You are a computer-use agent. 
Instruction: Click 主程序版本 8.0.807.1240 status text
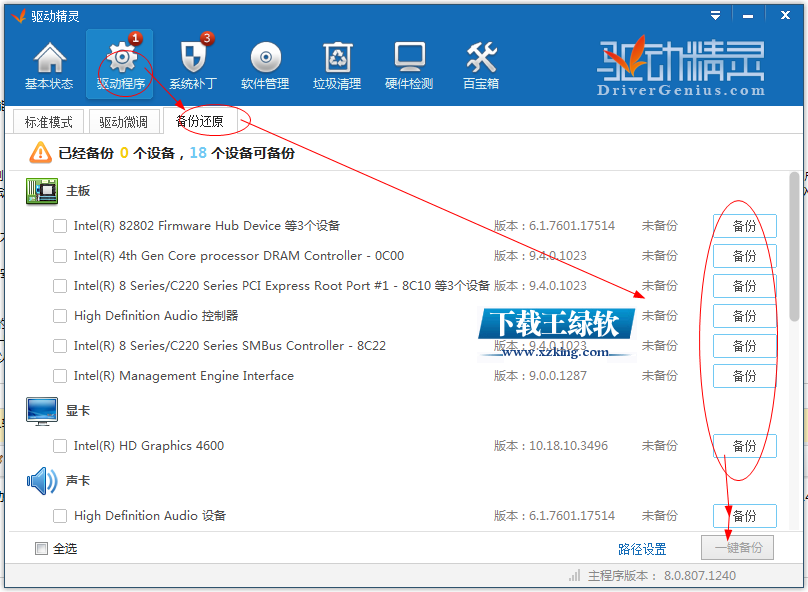(662, 576)
